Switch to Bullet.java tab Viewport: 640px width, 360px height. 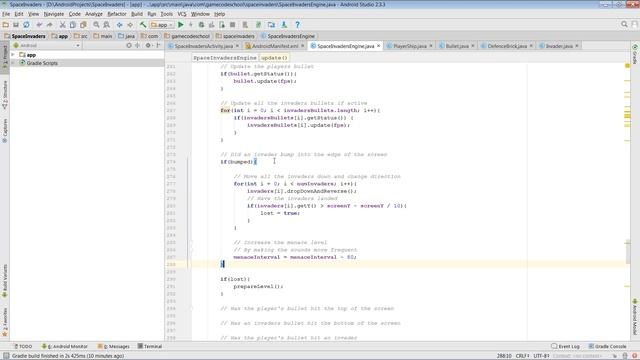click(x=457, y=46)
